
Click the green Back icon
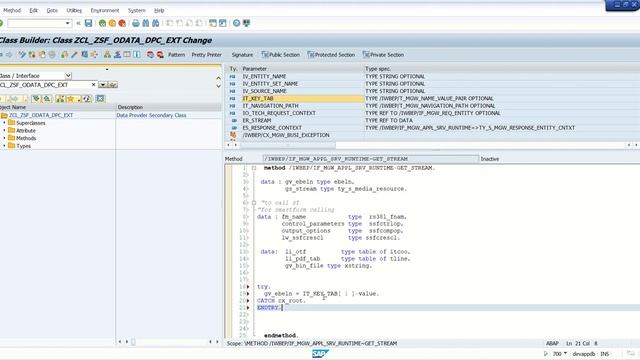click(102, 23)
